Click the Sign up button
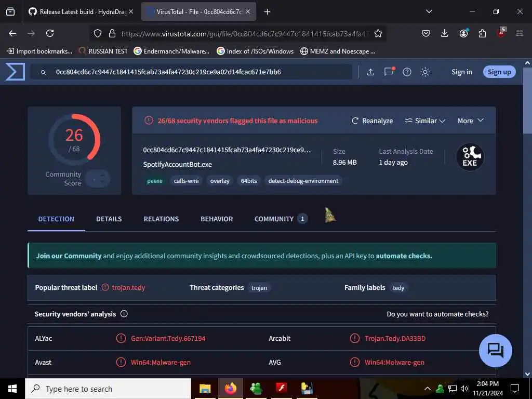 point(499,72)
